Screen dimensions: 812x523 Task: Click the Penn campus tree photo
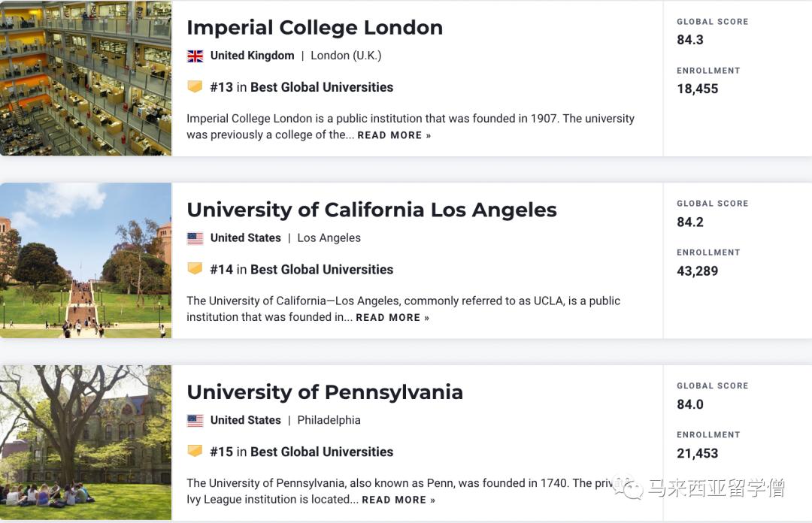tap(85, 443)
